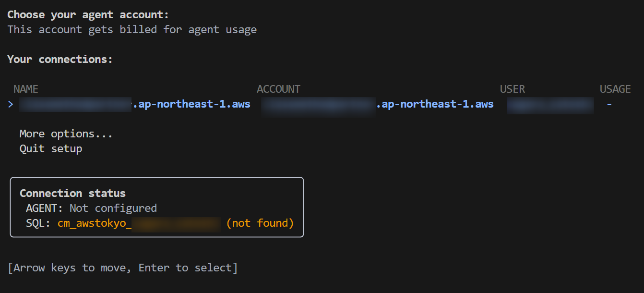644x293 pixels.
Task: Click the blurred user value in the USER column
Action: tap(550, 105)
